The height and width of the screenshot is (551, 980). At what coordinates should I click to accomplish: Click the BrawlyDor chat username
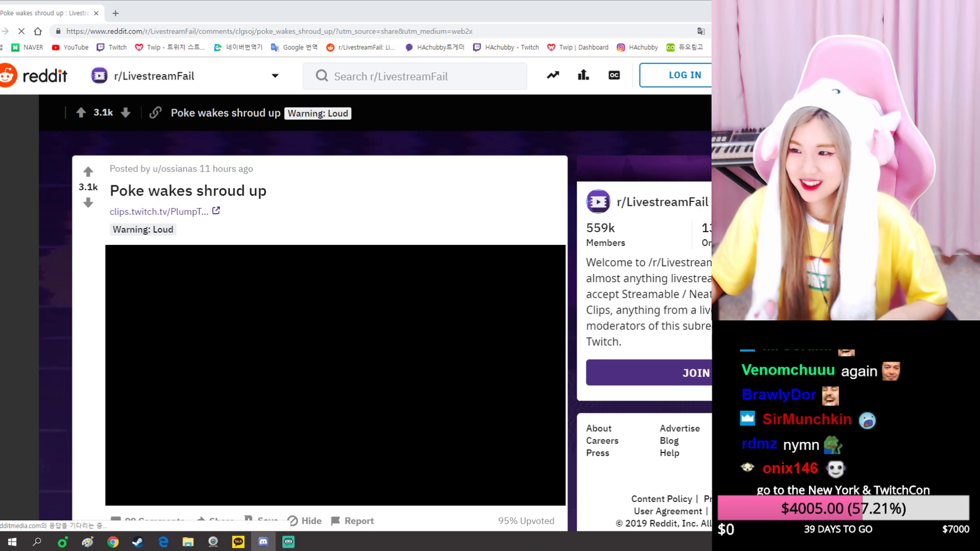click(x=778, y=395)
